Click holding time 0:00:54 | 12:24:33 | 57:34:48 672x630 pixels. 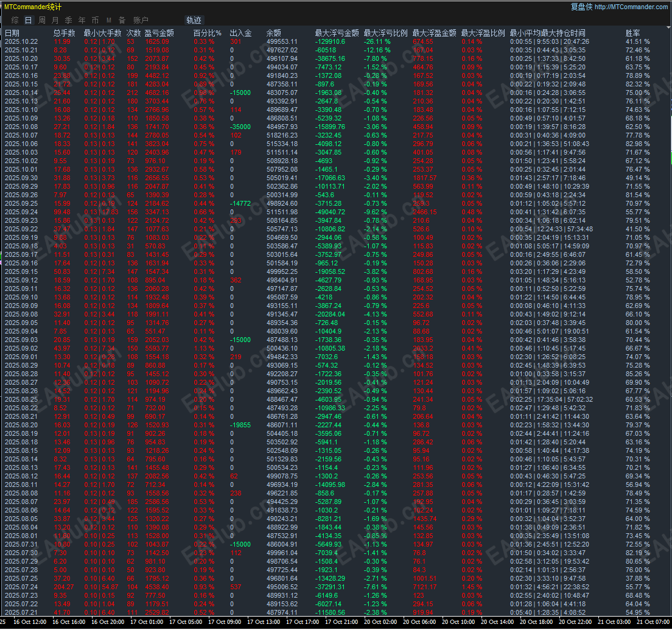[551, 229]
